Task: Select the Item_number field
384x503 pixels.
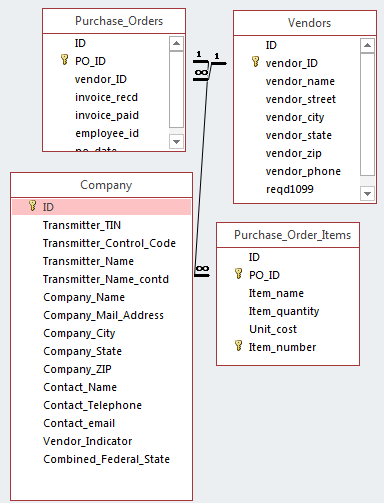Action: coord(282,347)
